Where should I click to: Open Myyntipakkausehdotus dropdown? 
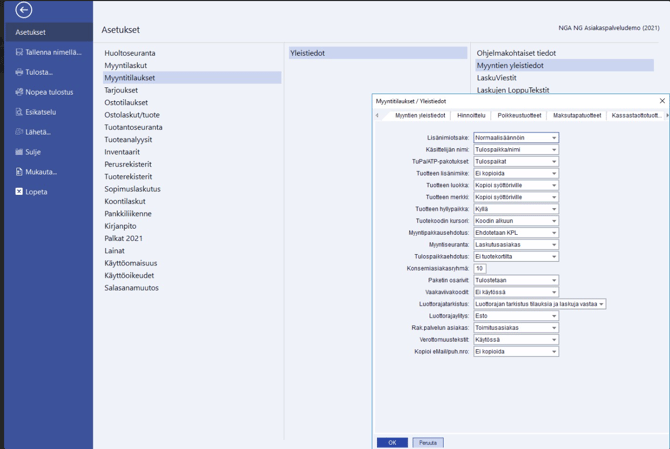(516, 233)
